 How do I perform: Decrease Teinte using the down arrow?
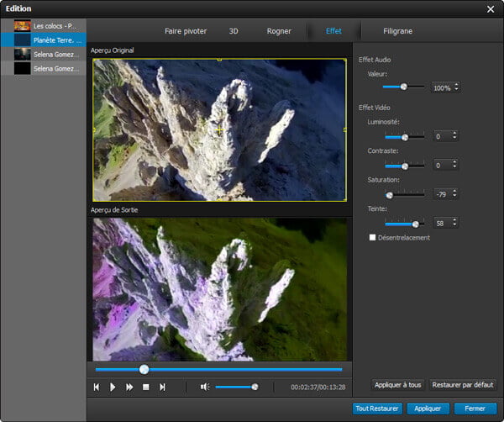click(x=455, y=225)
